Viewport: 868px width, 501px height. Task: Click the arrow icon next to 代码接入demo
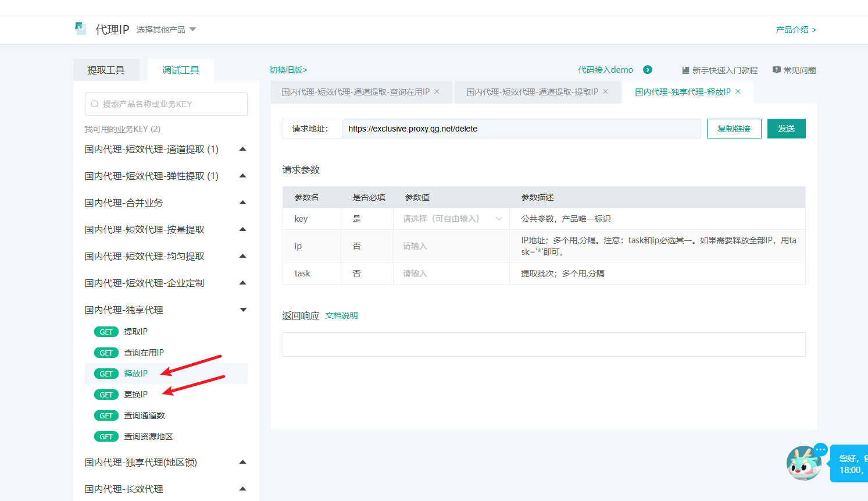pos(648,70)
